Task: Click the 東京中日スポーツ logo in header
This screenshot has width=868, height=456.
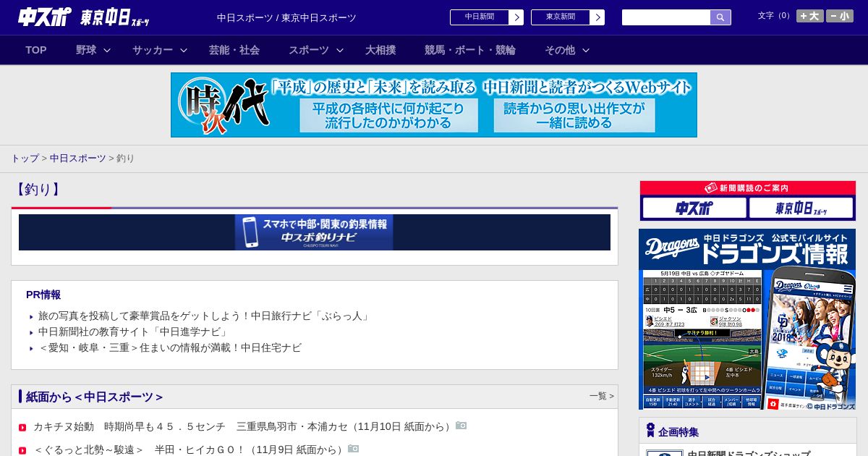Action: (x=115, y=17)
